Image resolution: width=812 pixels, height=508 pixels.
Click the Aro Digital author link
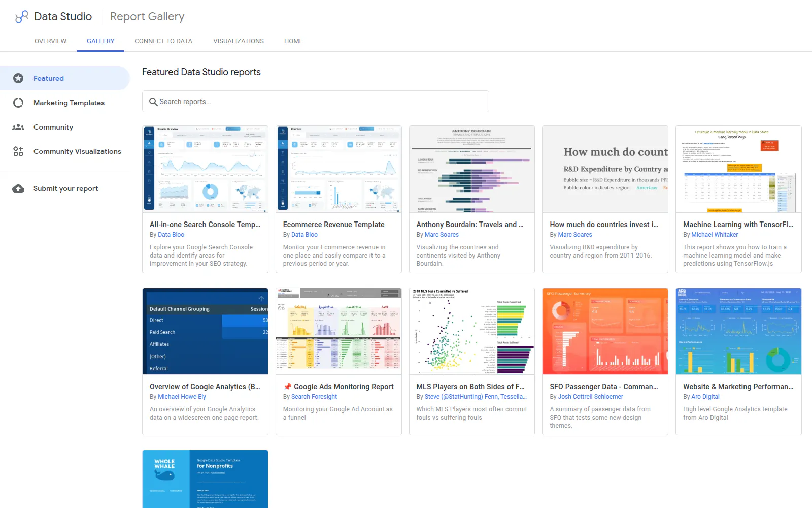[705, 397]
